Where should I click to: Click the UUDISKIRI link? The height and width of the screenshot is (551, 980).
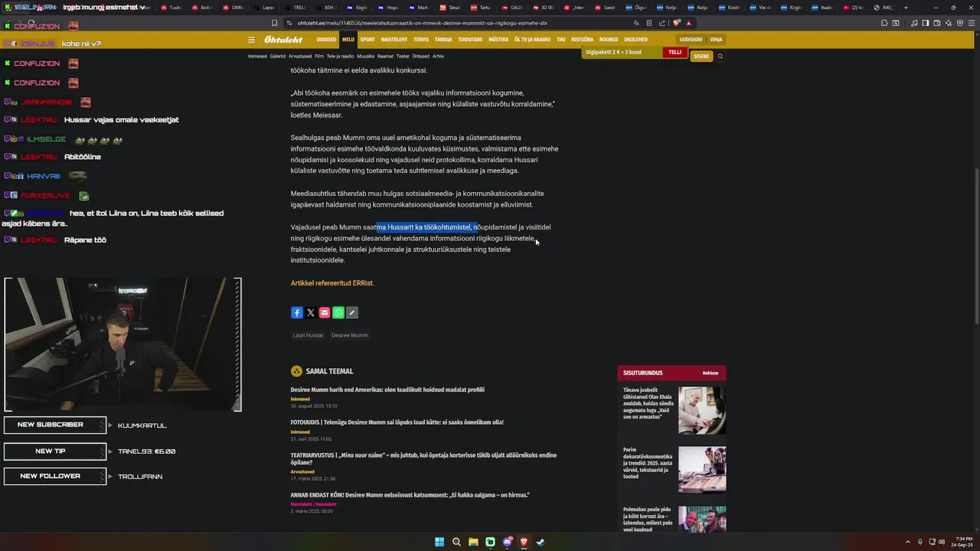(x=691, y=40)
